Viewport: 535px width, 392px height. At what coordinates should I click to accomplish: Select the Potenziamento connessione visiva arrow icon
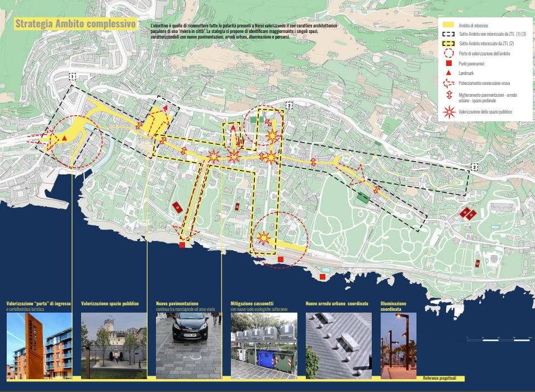[448, 82]
